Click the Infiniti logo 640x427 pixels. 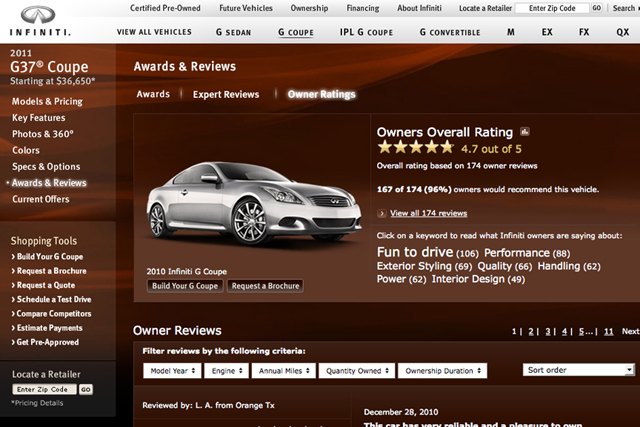(x=39, y=21)
